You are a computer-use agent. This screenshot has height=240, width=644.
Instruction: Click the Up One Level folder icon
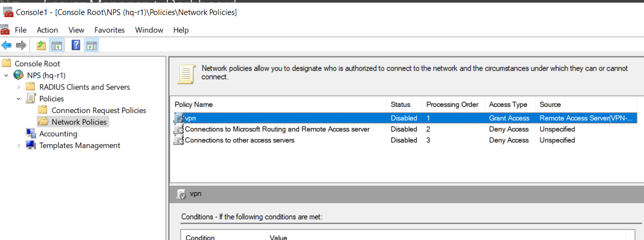pos(41,46)
